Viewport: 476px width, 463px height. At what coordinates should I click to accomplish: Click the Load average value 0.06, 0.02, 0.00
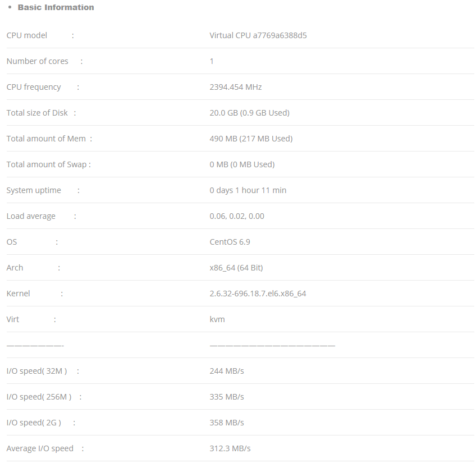(x=237, y=216)
